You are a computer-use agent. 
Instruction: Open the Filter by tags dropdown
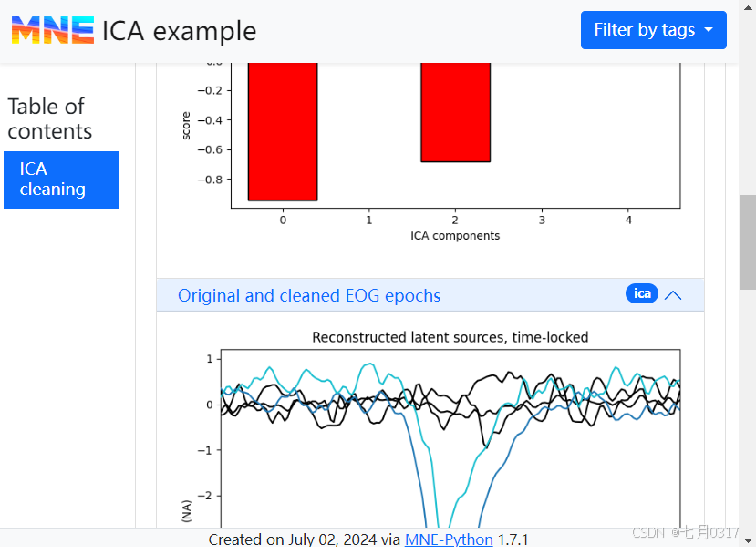click(653, 30)
